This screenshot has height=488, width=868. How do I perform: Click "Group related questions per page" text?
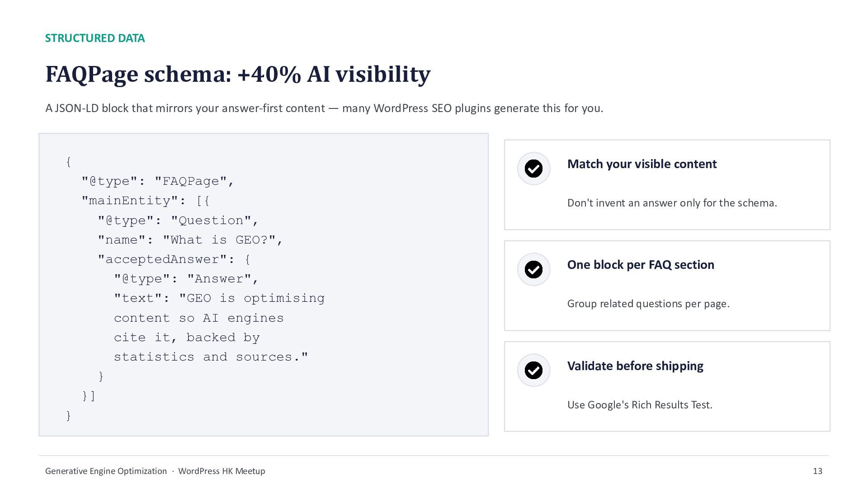[x=648, y=304]
